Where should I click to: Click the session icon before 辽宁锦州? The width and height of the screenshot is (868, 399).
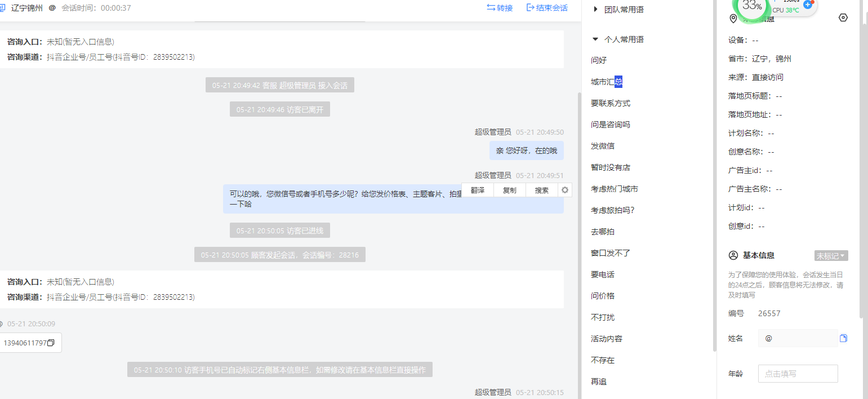[2, 8]
